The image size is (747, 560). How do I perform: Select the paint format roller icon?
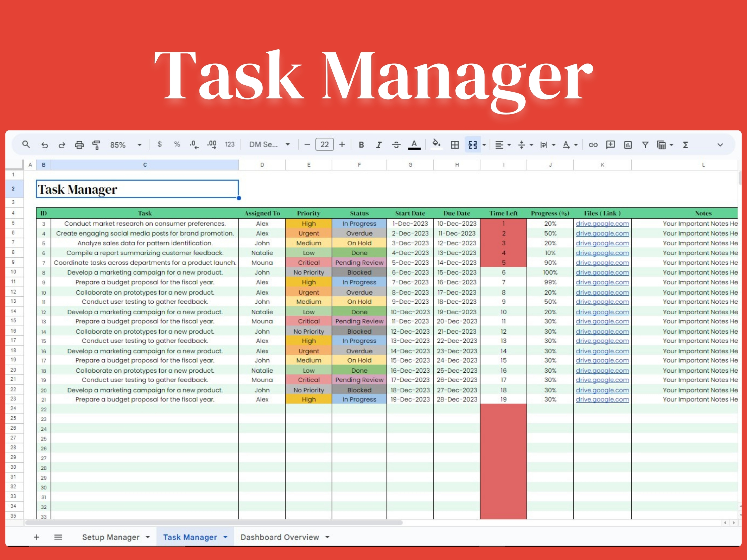tap(96, 145)
